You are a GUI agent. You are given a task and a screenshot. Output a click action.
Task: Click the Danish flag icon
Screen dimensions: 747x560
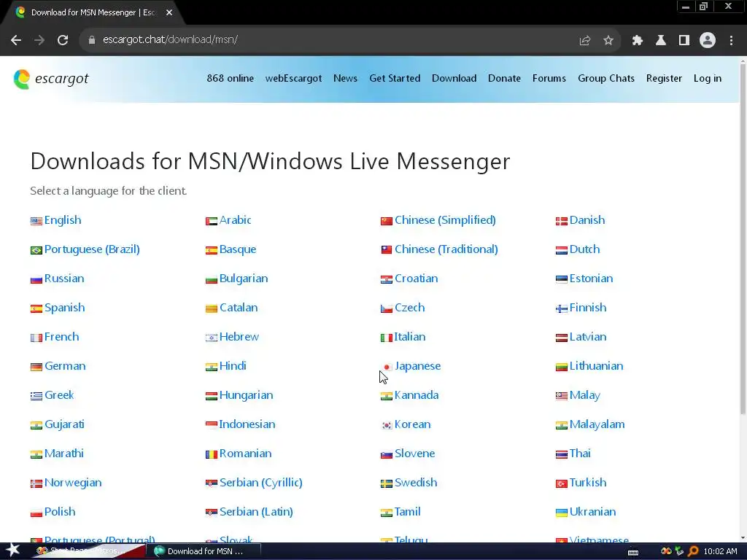click(562, 221)
